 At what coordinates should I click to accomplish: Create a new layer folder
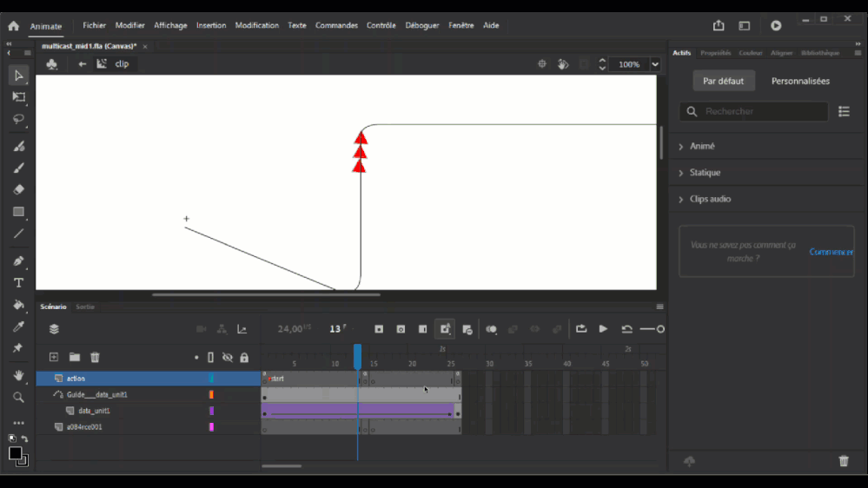click(x=75, y=358)
